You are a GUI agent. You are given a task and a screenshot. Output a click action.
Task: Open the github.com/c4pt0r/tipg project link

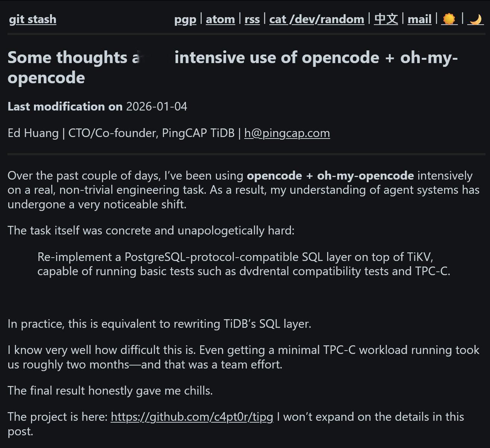(x=192, y=417)
